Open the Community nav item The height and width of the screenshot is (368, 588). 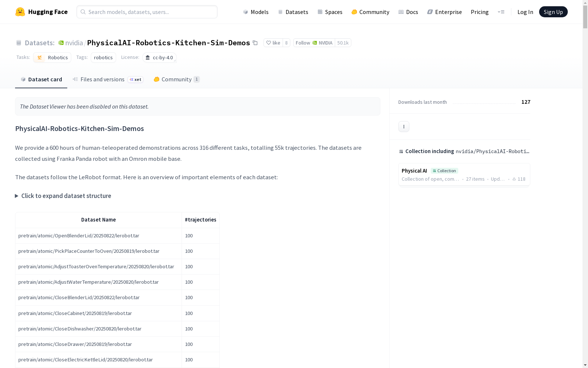tap(370, 12)
